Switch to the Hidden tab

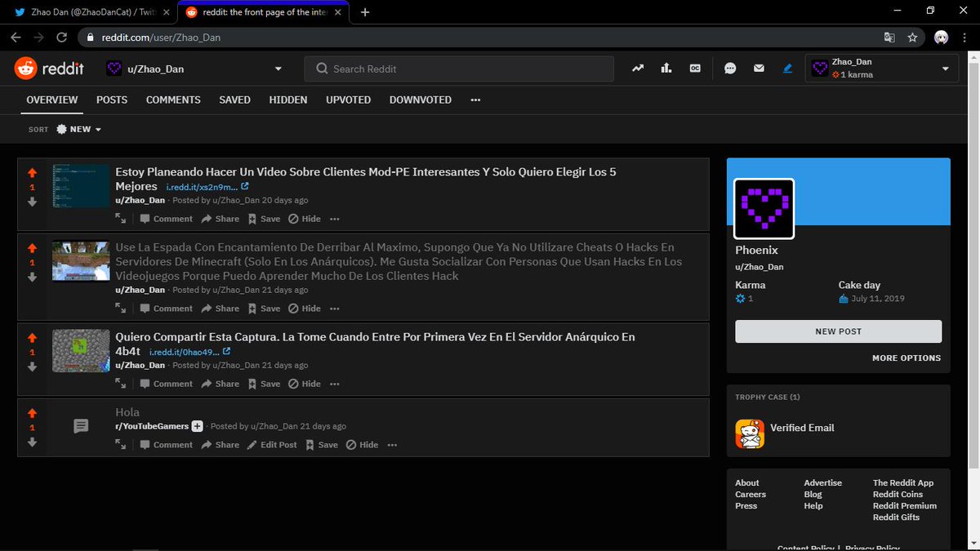288,100
